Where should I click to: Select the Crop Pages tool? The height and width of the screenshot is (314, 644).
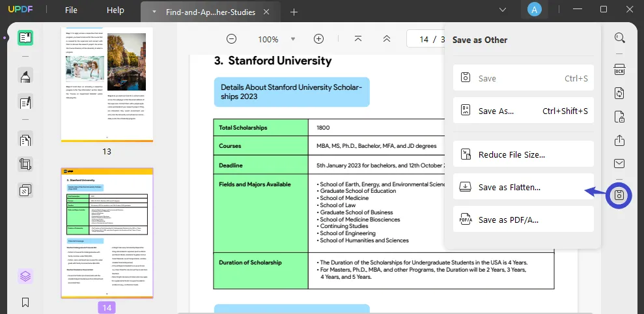coord(25,164)
